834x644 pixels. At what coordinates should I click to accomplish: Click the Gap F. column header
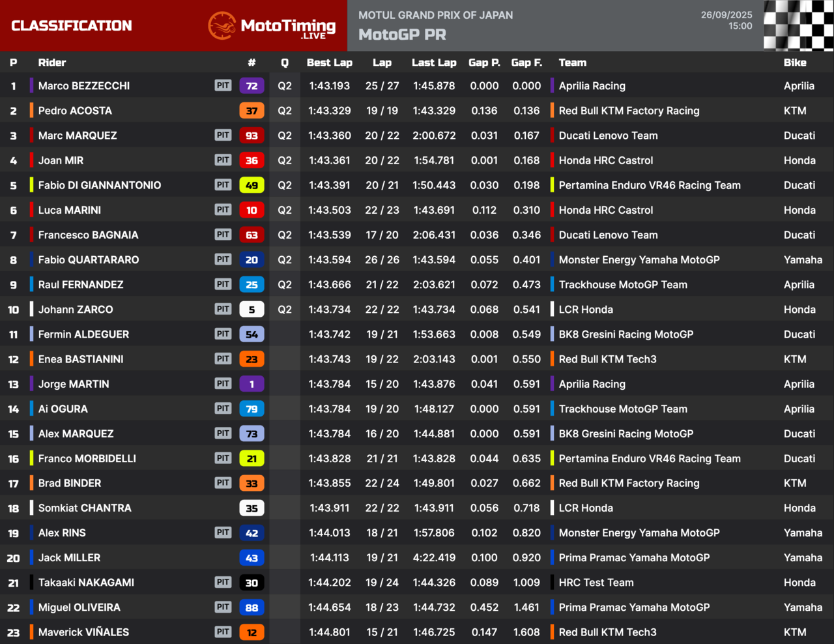tap(526, 63)
